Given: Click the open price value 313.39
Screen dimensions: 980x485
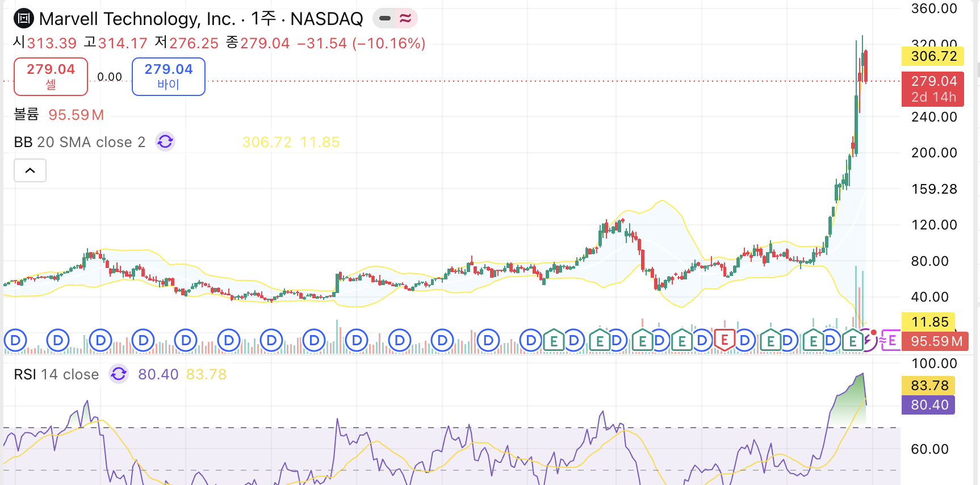Looking at the screenshot, I should 52,43.
